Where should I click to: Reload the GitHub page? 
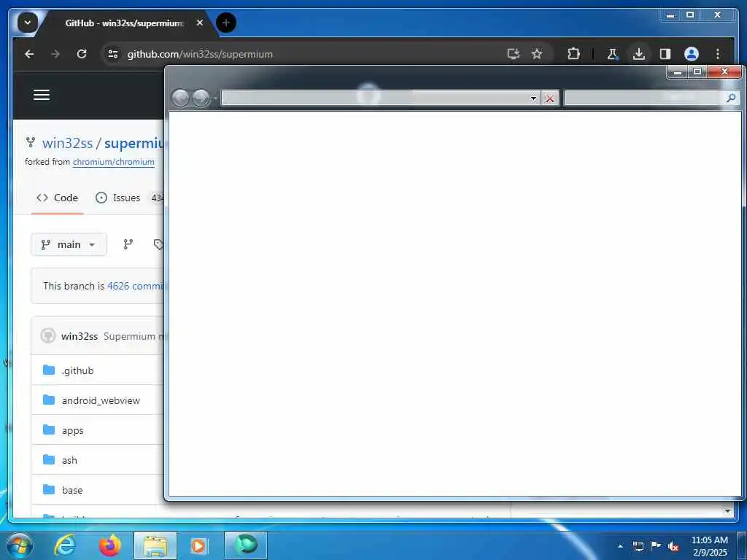tap(82, 54)
